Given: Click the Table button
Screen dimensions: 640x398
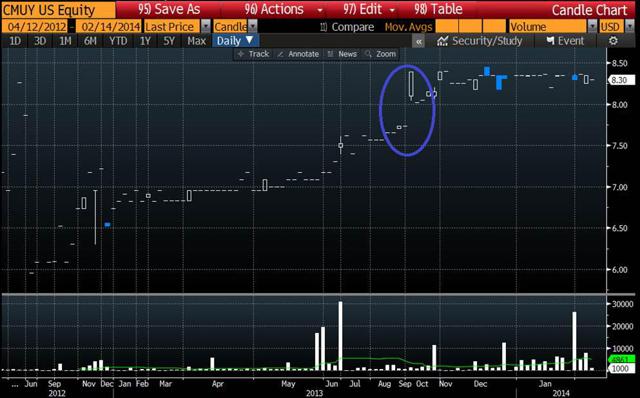Looking at the screenshot, I should [x=438, y=9].
